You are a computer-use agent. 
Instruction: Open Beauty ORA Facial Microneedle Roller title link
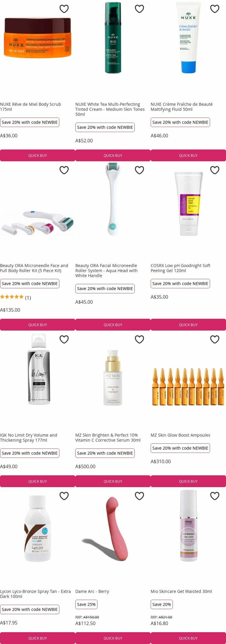coord(106,270)
